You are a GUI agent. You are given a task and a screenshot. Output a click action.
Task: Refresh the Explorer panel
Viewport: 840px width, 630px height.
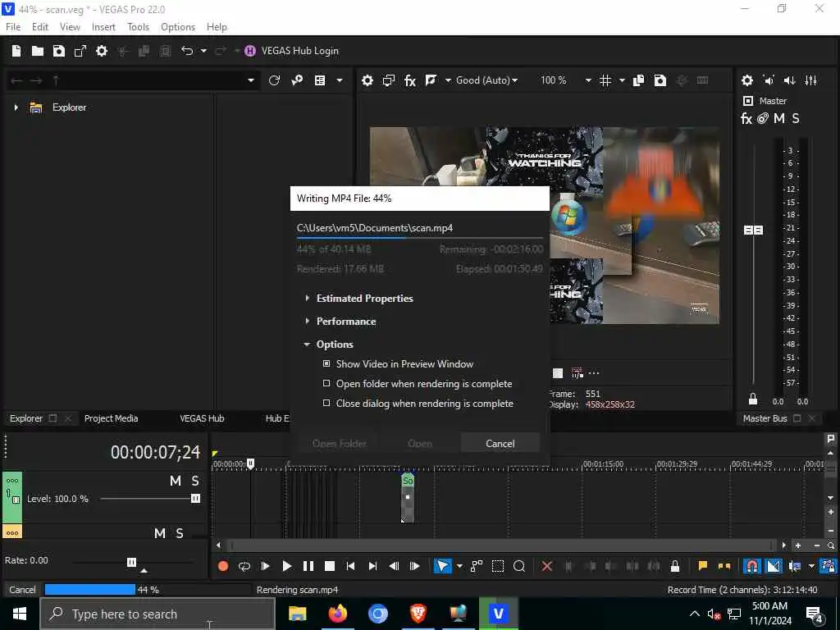274,80
